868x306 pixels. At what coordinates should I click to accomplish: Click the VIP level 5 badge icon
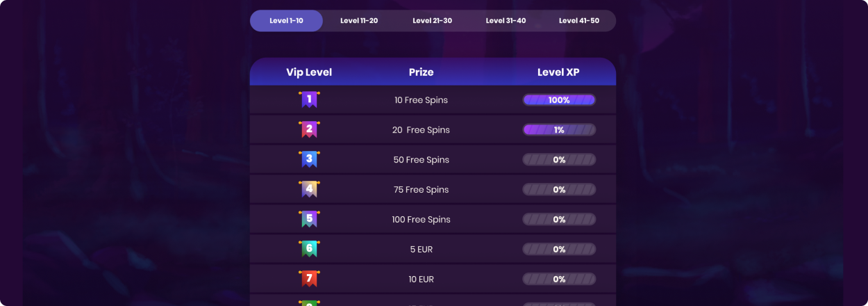point(309,219)
